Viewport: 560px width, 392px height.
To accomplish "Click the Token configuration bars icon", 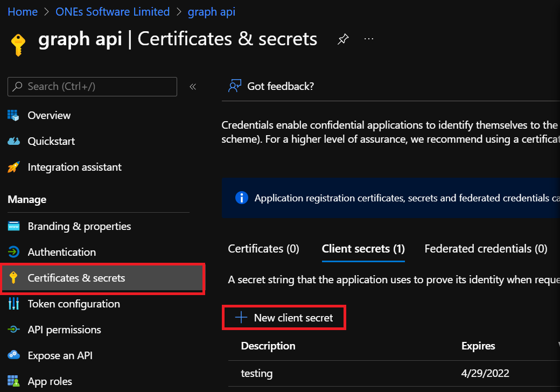I will [13, 304].
